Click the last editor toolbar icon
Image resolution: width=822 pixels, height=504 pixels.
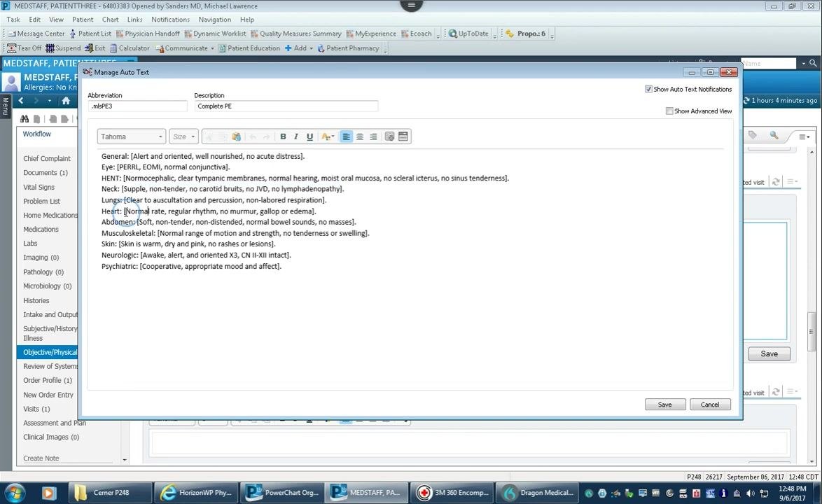pyautogui.click(x=403, y=136)
